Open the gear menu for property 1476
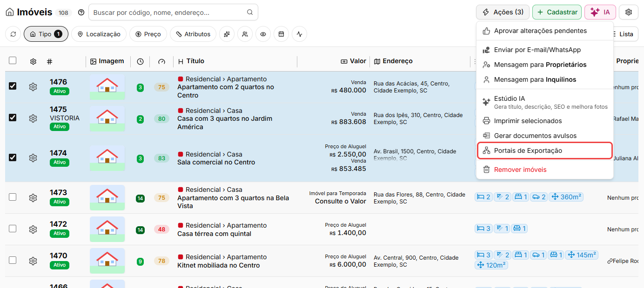The height and width of the screenshot is (288, 644). [x=33, y=87]
